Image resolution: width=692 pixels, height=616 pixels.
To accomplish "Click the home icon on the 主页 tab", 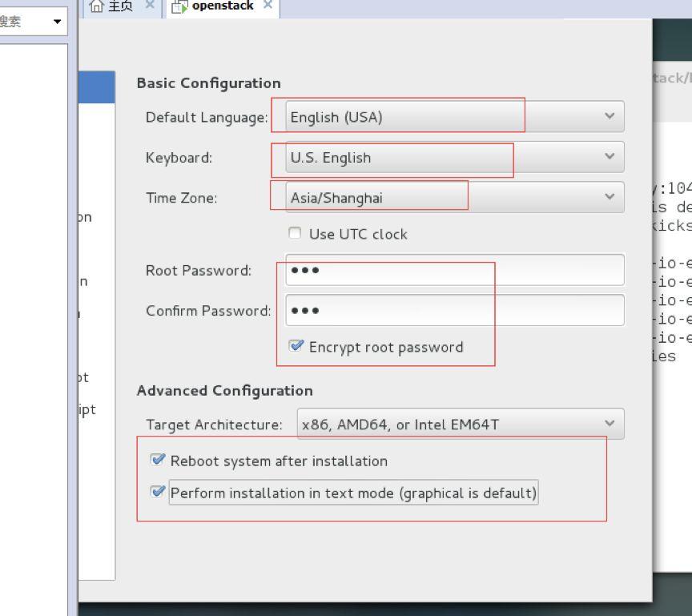I will (97, 6).
